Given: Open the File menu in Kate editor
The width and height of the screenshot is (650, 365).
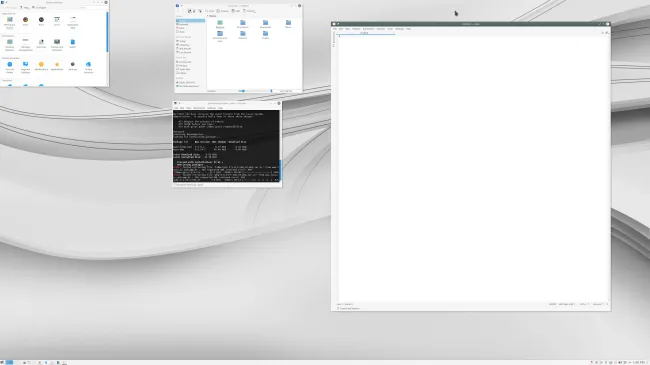Looking at the screenshot, I should click(335, 29).
